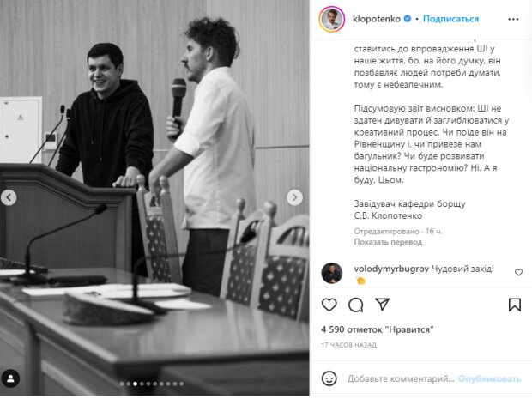Open more options three-dots menu
Viewport: 532px width, 399px height.
(513, 19)
